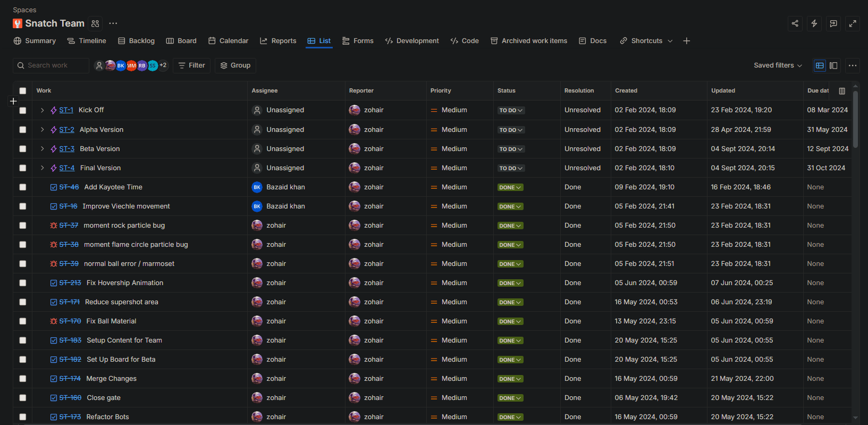This screenshot has width=868, height=425.
Task: Open the Summary tab
Action: tap(35, 41)
